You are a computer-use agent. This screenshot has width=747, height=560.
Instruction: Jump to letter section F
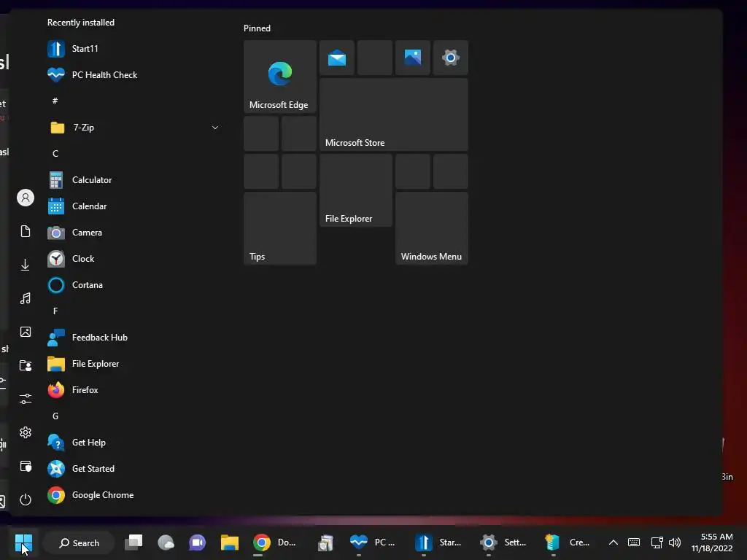point(55,311)
